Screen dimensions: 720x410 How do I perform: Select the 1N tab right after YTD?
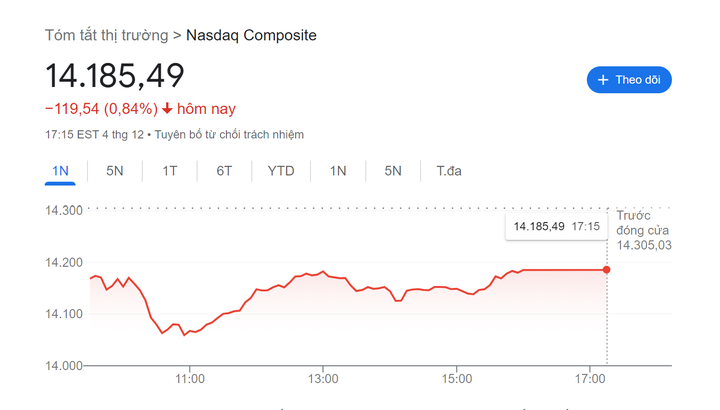coord(338,171)
